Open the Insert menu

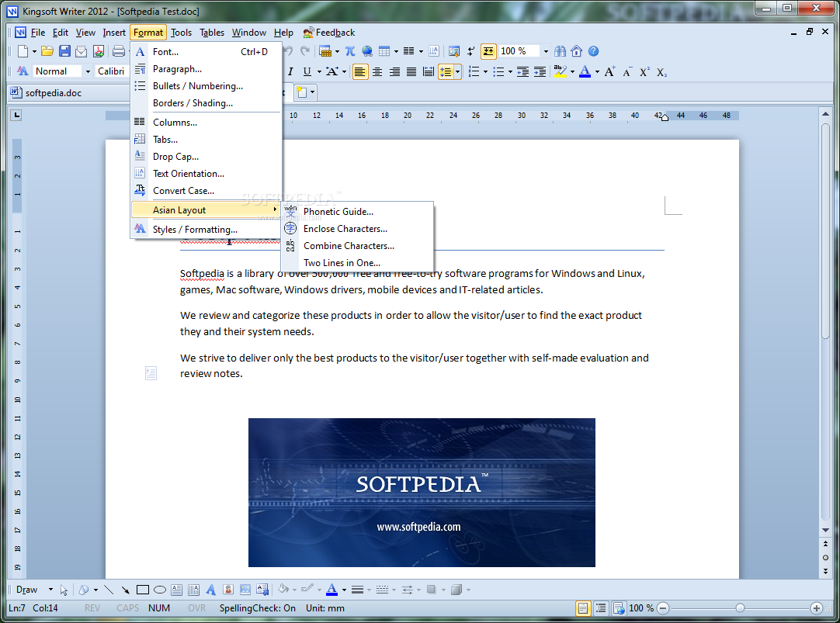[x=114, y=33]
